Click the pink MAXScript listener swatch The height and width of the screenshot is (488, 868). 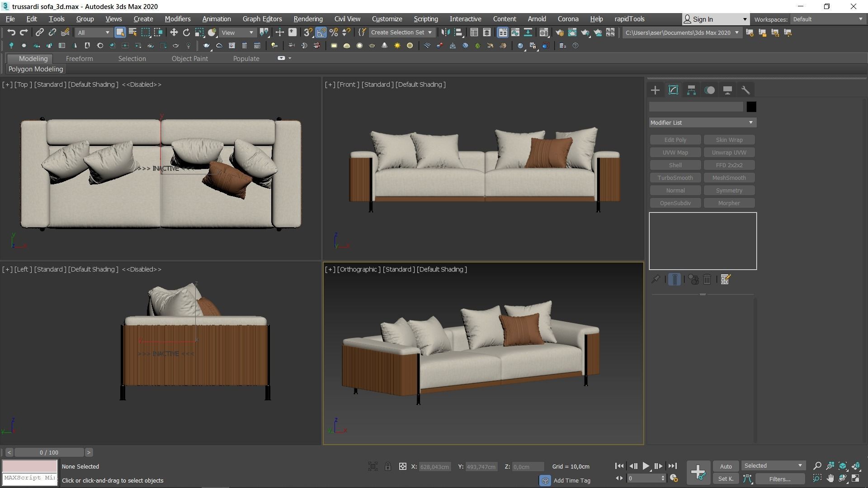30,466
